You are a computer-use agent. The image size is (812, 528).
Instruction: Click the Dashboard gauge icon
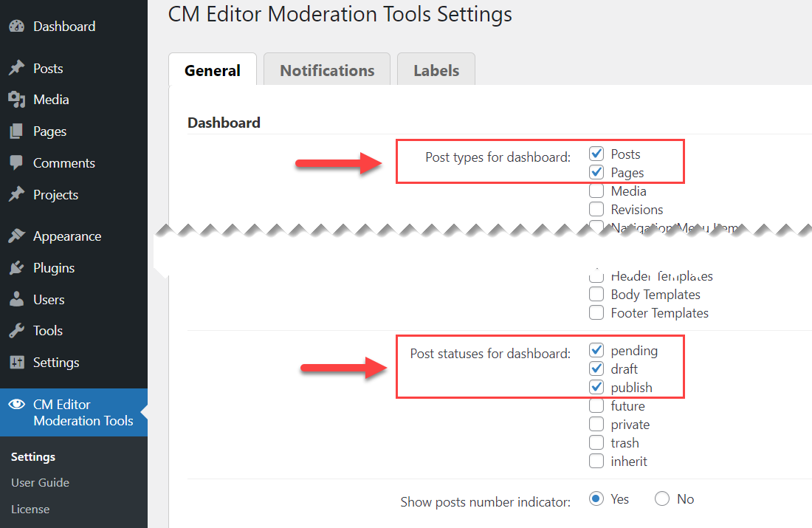(16, 26)
